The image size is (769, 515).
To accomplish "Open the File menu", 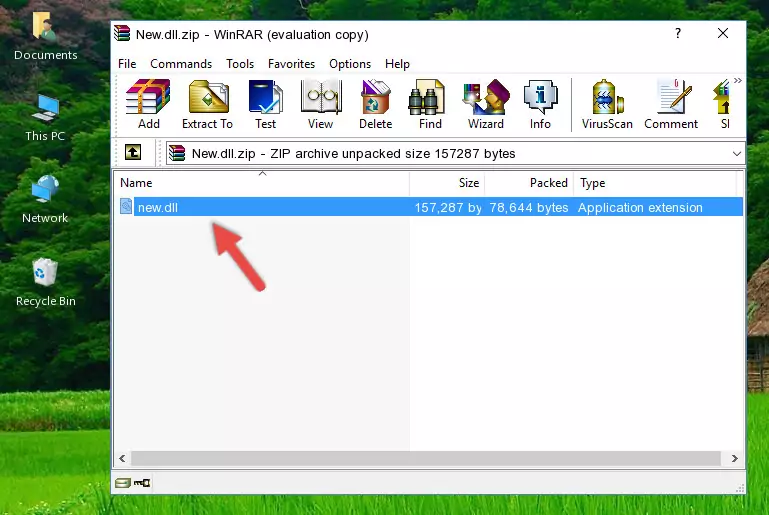I will coord(127,64).
